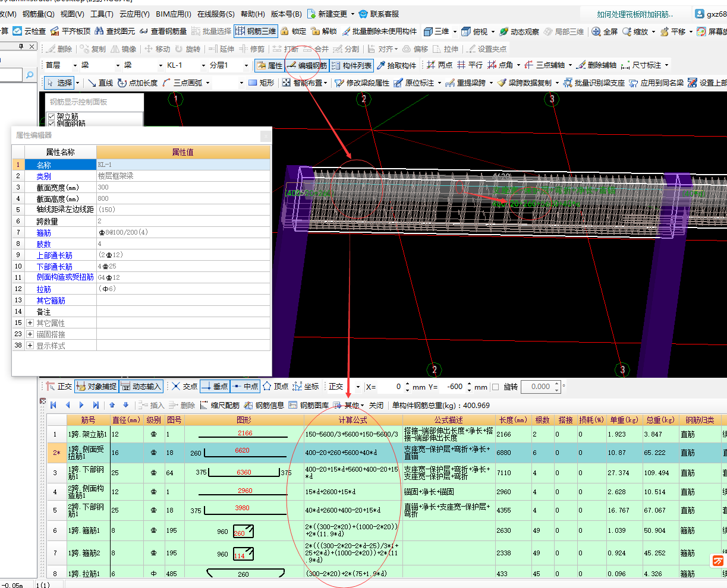Start 动态观察 dynamic orbit view

(519, 31)
